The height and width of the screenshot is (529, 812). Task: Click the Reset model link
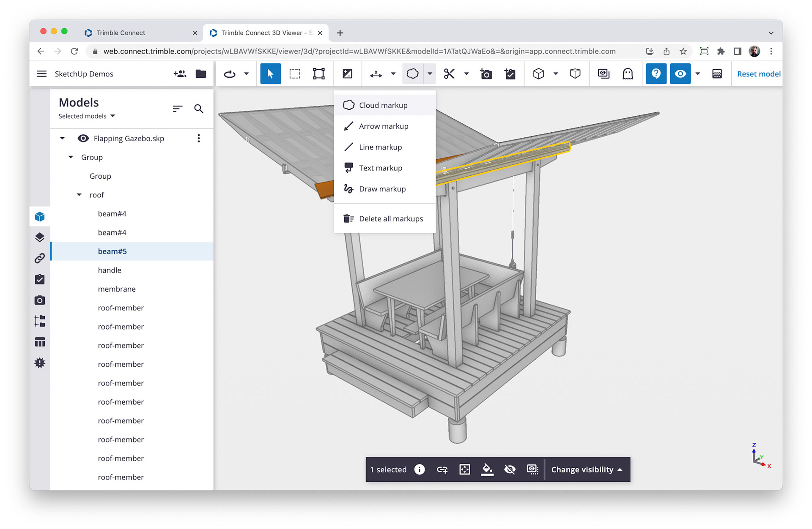click(758, 74)
